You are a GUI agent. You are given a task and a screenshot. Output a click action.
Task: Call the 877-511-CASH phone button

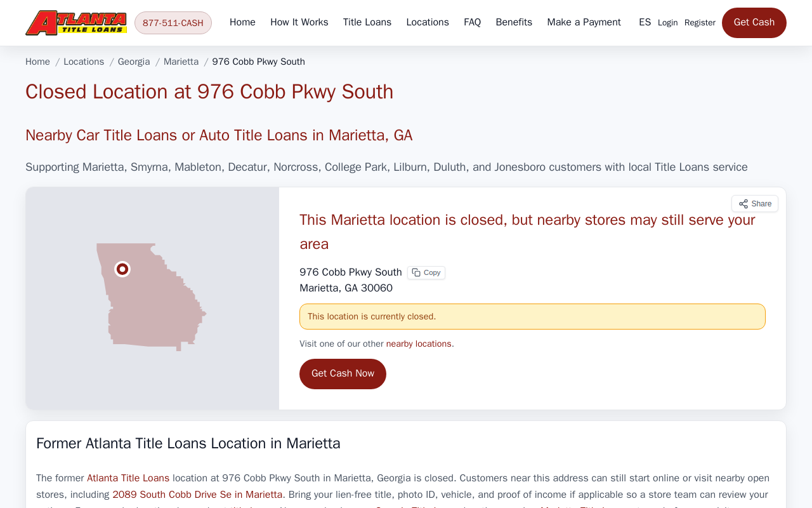coord(173,23)
